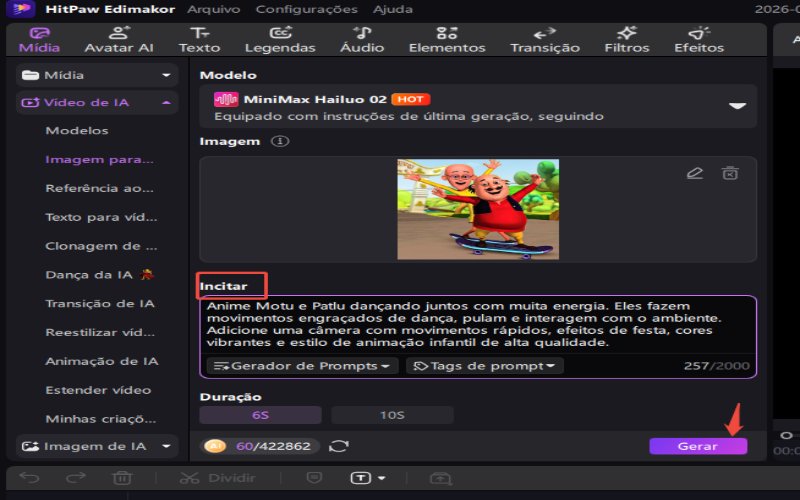Viewport: 800px width, 500px height.
Task: Expand the Imagem de IA section
Action: pos(97,446)
